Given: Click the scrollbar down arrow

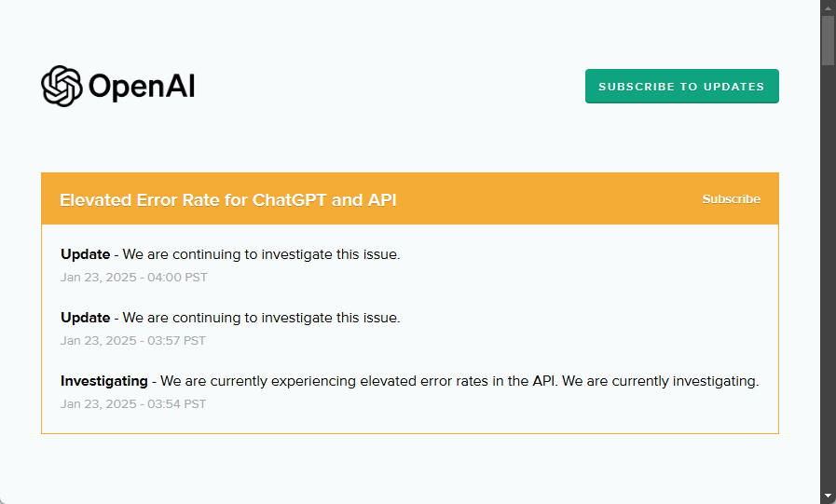Looking at the screenshot, I should 828,496.
